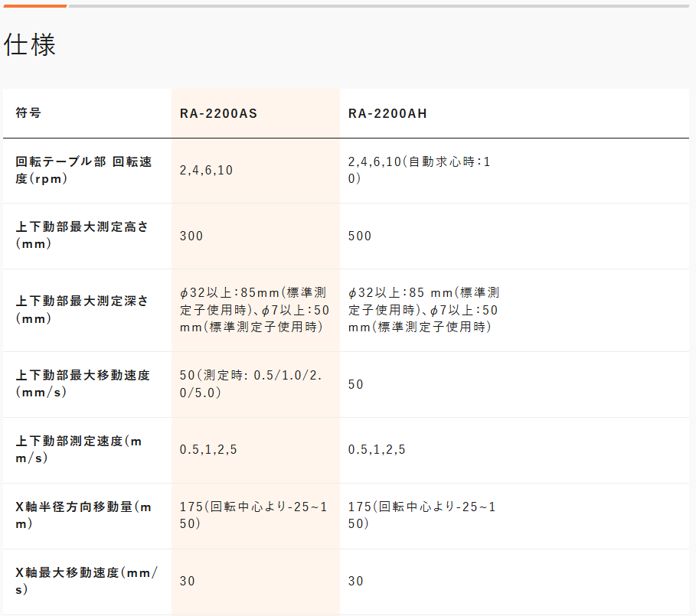Select the value 300 for RA-2200AS
This screenshot has width=696, height=616.
point(191,236)
